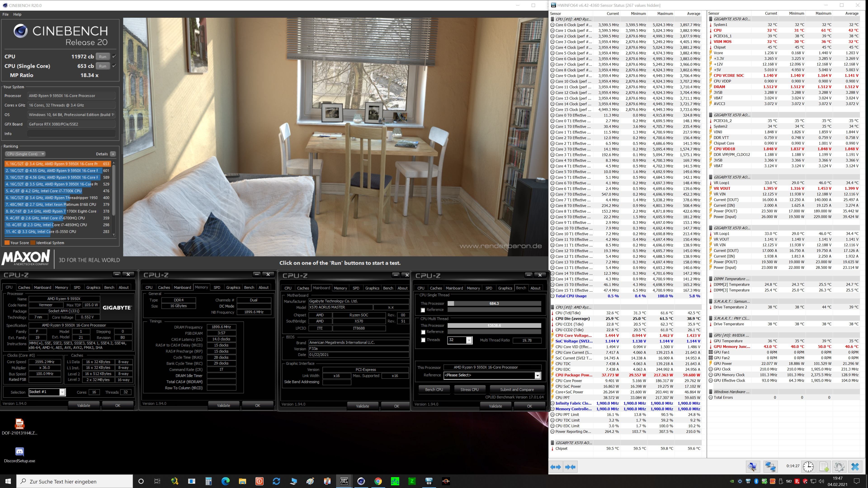The height and width of the screenshot is (488, 868).
Task: Select the DOF PDF file on desktop
Action: click(x=19, y=427)
